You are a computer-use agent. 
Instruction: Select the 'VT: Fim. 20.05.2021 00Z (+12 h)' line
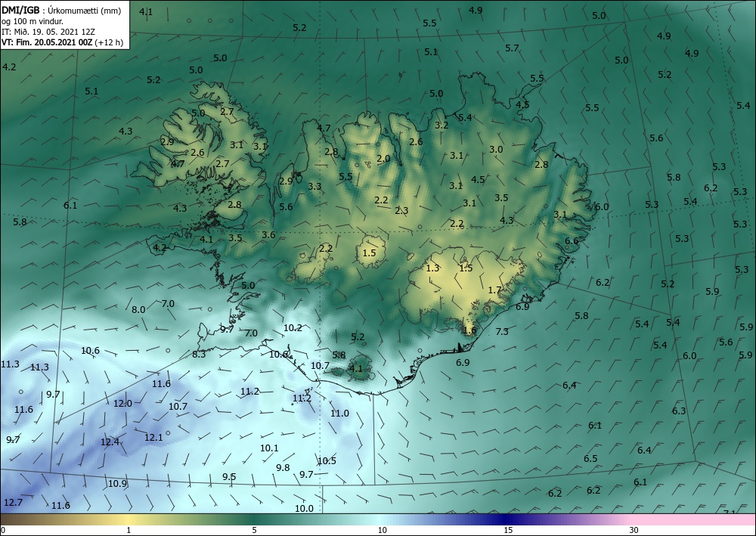(x=62, y=42)
